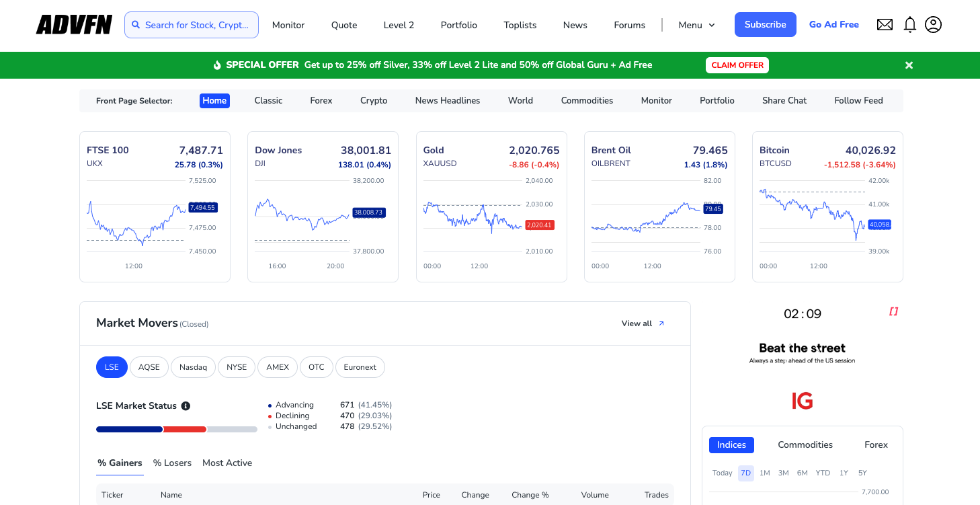This screenshot has width=980, height=505.
Task: Click the IG logo in the advert
Action: pos(803,401)
